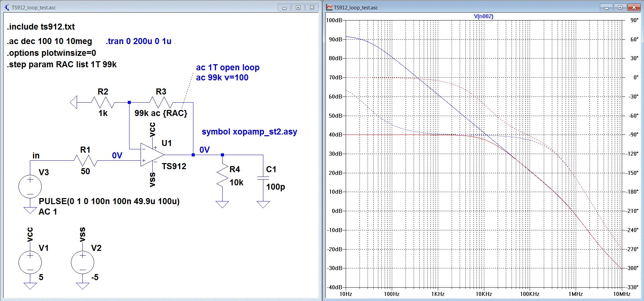Click the V(n002) trace label
This screenshot has height=301, width=644.
(483, 16)
